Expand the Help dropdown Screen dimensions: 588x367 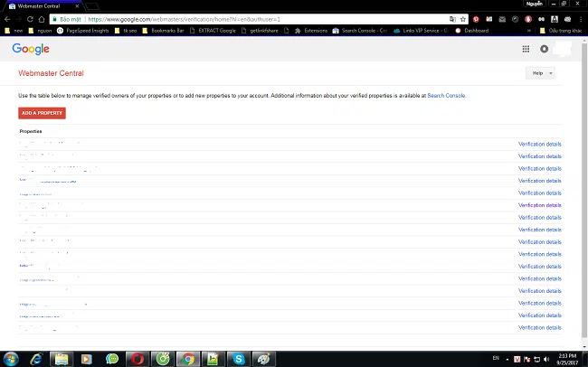540,73
